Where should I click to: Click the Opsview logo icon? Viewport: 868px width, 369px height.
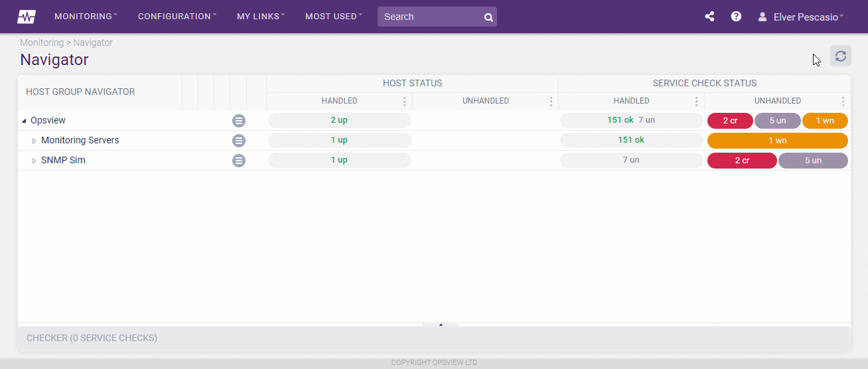(x=27, y=17)
